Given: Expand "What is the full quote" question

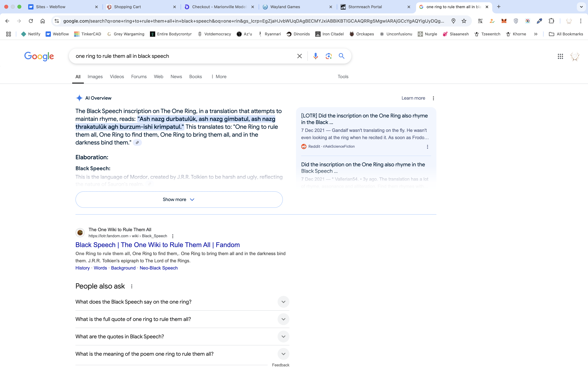Looking at the screenshot, I should point(283,319).
